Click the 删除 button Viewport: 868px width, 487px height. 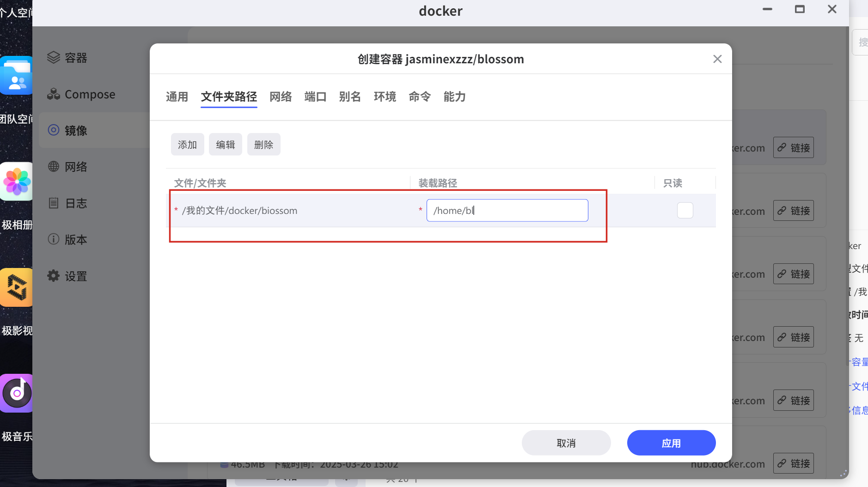tap(263, 145)
